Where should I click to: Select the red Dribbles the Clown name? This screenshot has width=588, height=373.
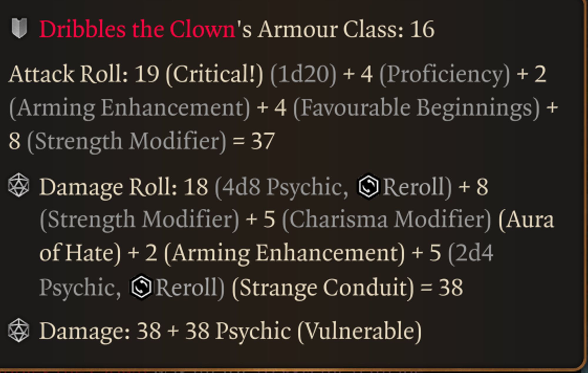click(x=137, y=29)
